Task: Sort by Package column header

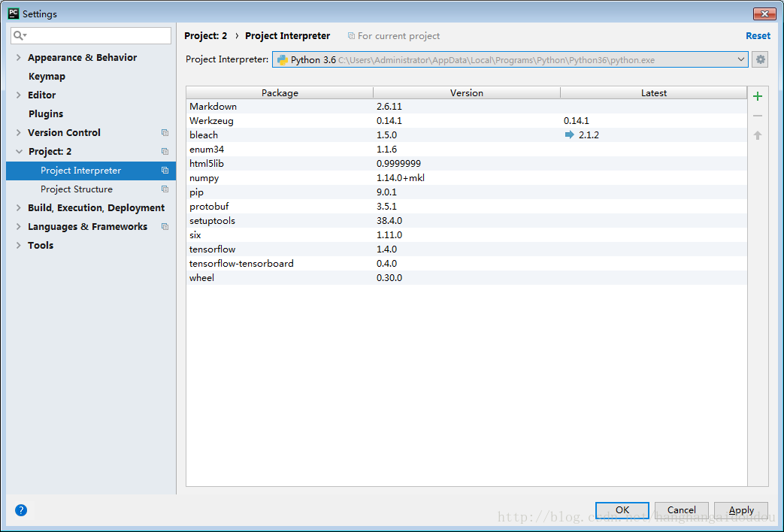Action: [x=280, y=93]
